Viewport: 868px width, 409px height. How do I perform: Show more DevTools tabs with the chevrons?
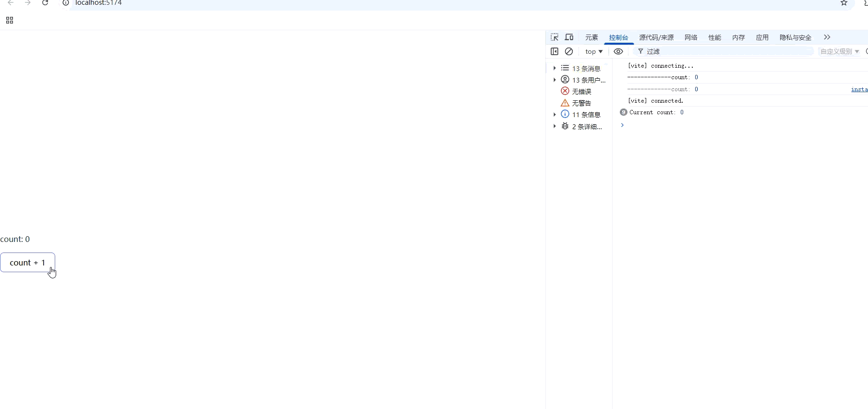click(827, 37)
